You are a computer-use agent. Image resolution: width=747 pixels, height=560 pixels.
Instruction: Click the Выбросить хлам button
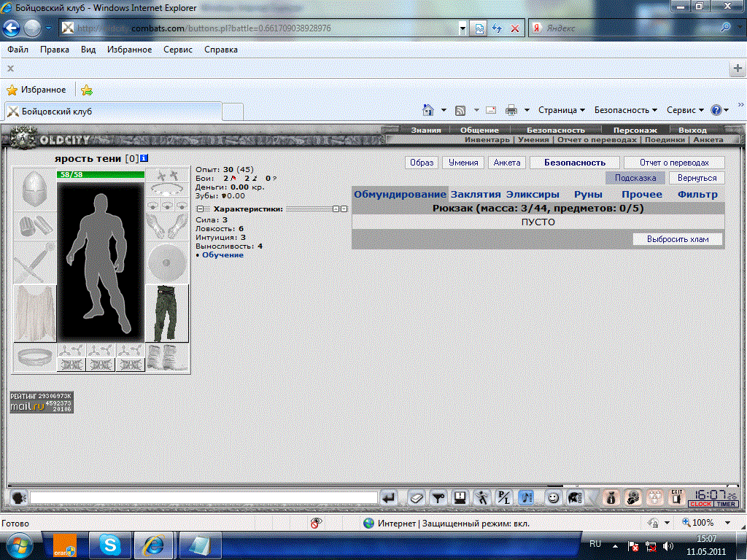[678, 239]
